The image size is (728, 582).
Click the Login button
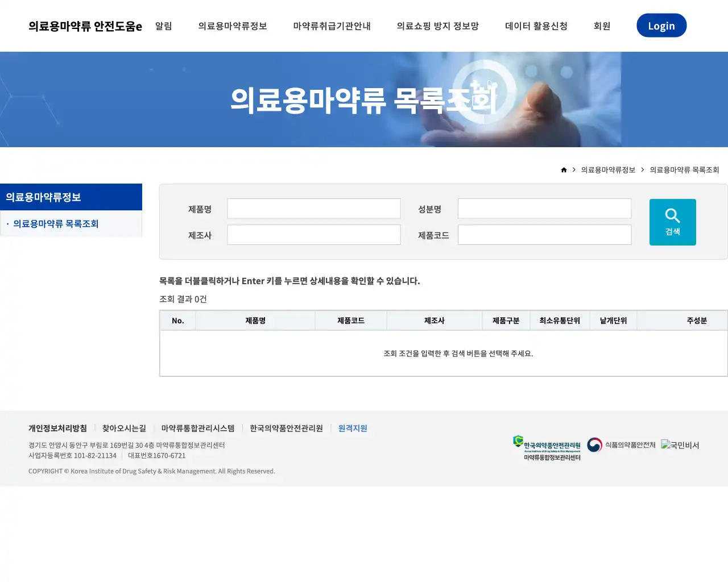661,26
